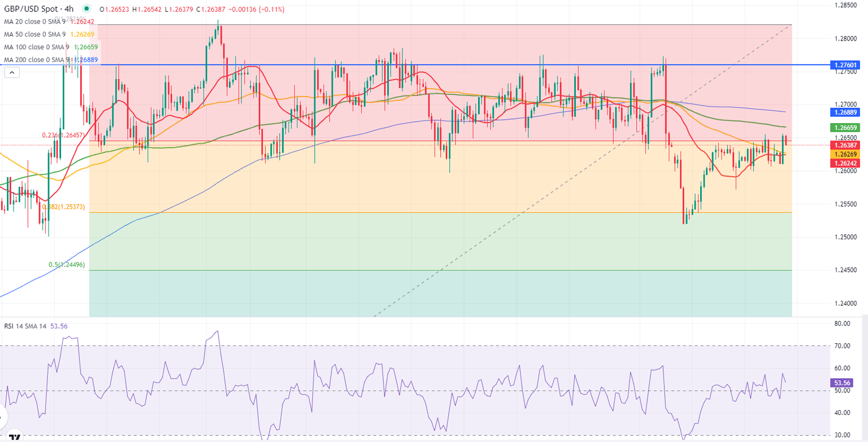868x442 pixels.
Task: Click the 30.00 RSI scale tick
Action: click(x=843, y=435)
